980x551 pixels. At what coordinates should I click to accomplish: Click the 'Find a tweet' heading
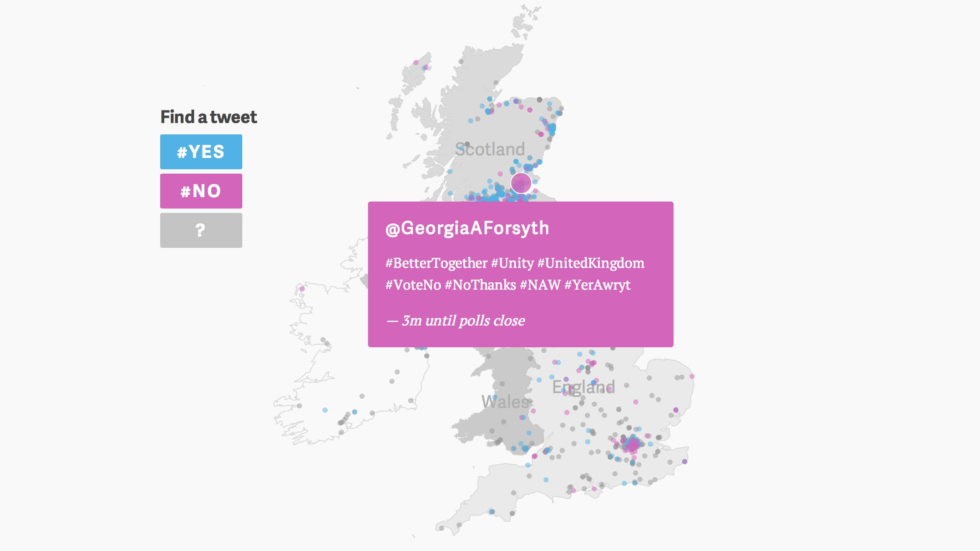pyautogui.click(x=209, y=117)
